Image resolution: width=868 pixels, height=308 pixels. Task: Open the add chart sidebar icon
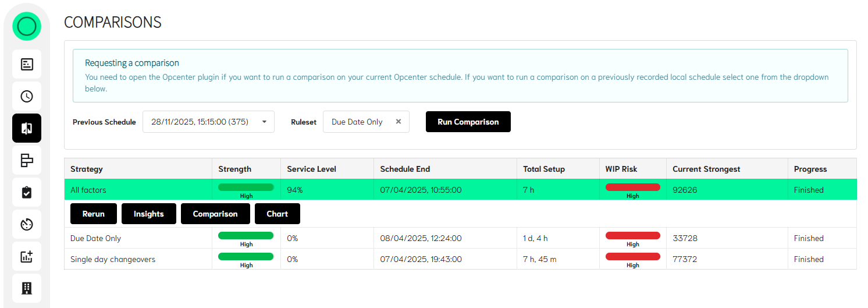[x=27, y=256]
